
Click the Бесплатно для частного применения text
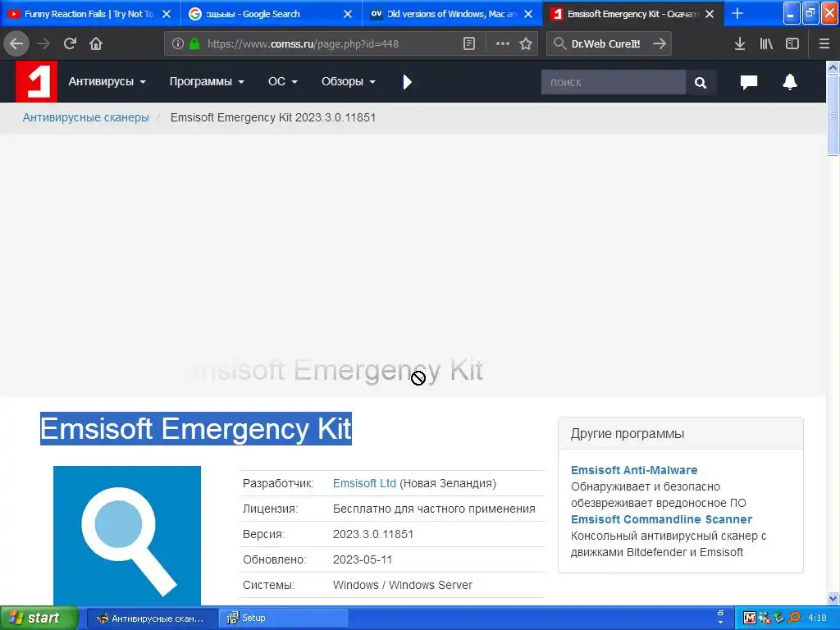tap(434, 509)
